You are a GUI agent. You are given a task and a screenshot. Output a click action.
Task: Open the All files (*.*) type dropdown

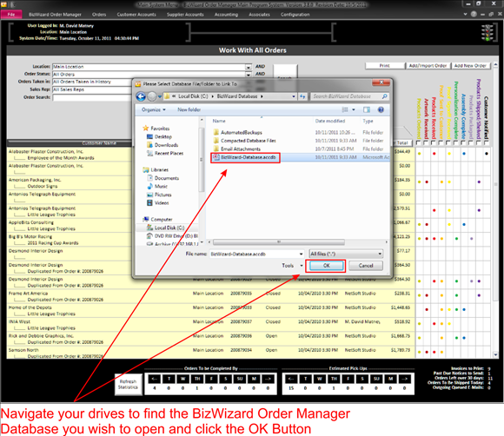pos(346,254)
